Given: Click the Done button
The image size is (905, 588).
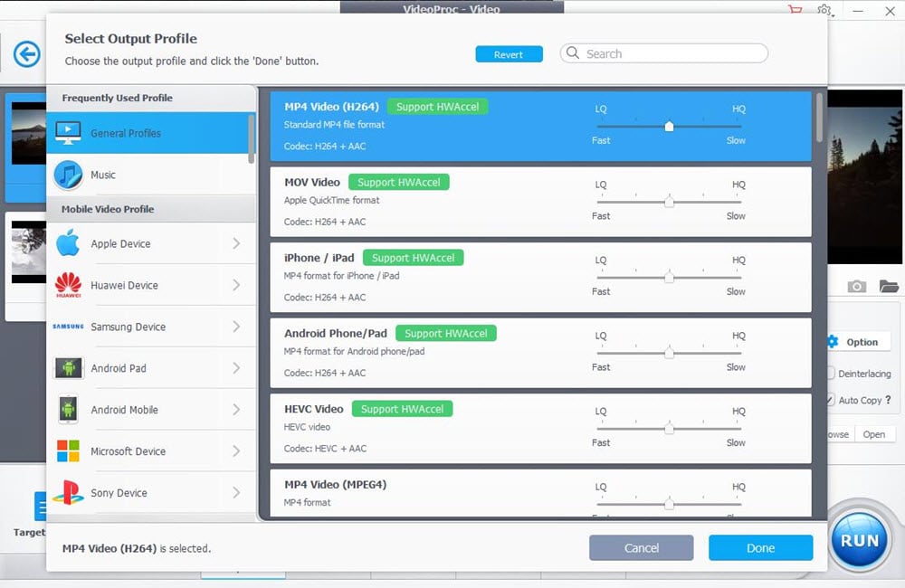Looking at the screenshot, I should click(x=760, y=547).
